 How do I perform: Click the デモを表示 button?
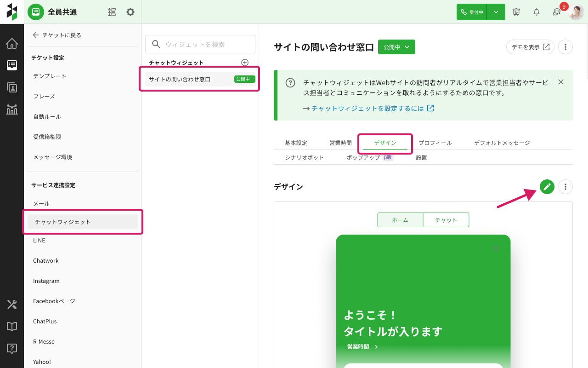[530, 47]
